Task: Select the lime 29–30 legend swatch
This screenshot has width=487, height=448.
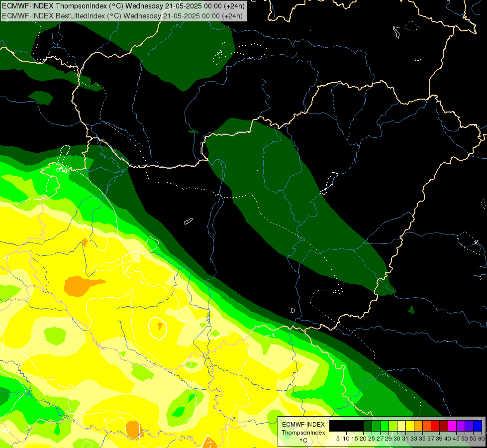Action: pos(393,426)
